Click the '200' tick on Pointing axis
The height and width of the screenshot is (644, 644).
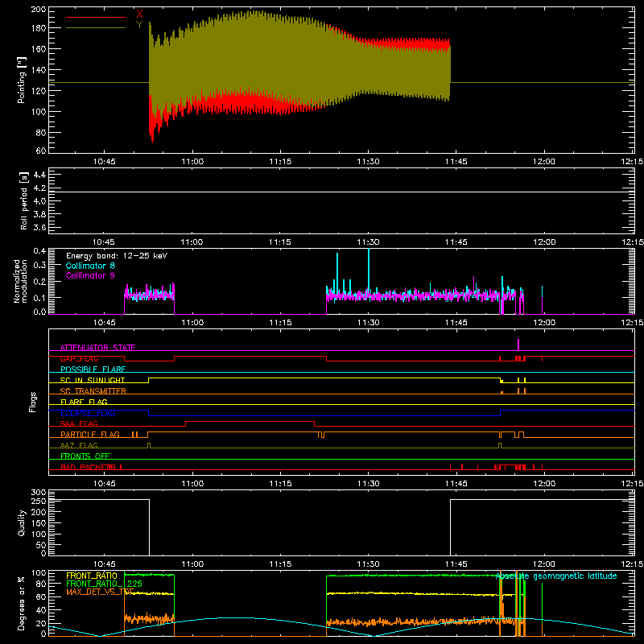click(39, 10)
